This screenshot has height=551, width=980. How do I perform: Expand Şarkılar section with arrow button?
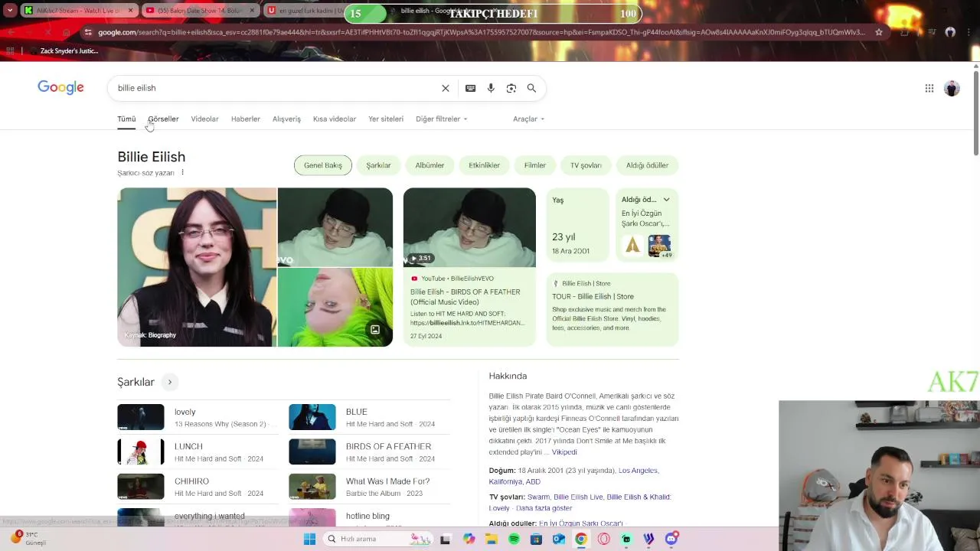point(170,382)
